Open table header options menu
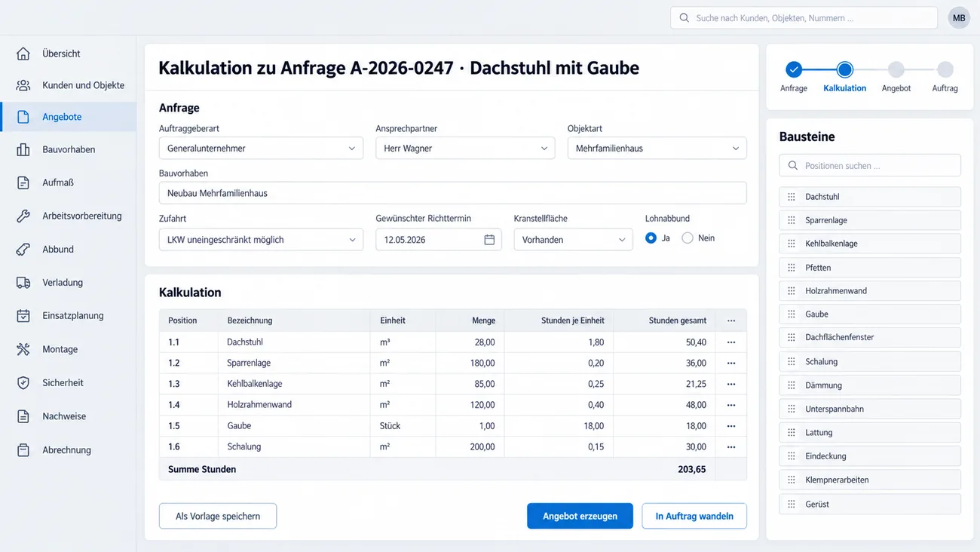Screen dimensions: 980x552 (x=730, y=320)
